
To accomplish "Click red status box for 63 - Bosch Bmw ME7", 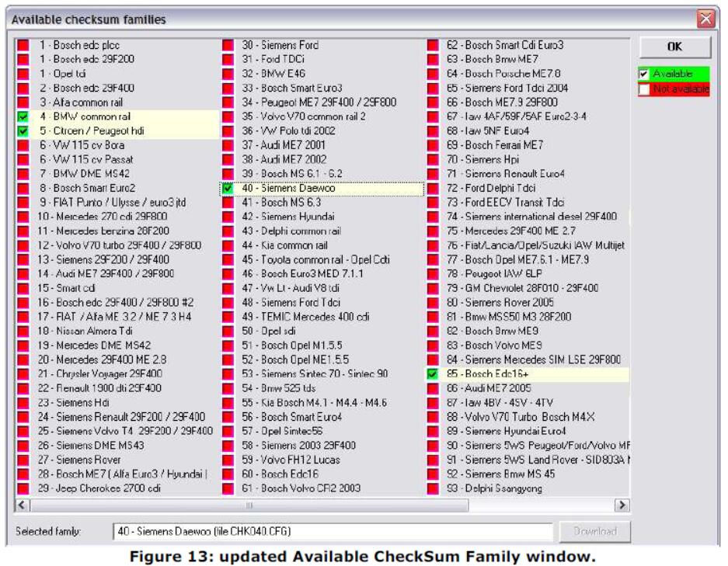I will (432, 59).
